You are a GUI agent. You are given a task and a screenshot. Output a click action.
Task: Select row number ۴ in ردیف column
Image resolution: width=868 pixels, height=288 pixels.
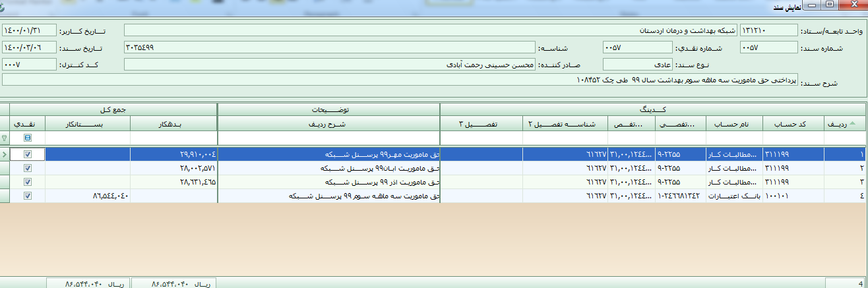coord(844,196)
